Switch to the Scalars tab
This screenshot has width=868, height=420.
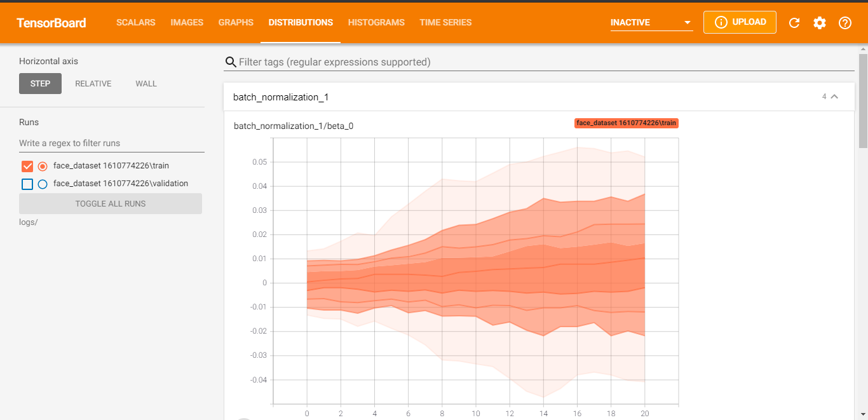pyautogui.click(x=136, y=22)
